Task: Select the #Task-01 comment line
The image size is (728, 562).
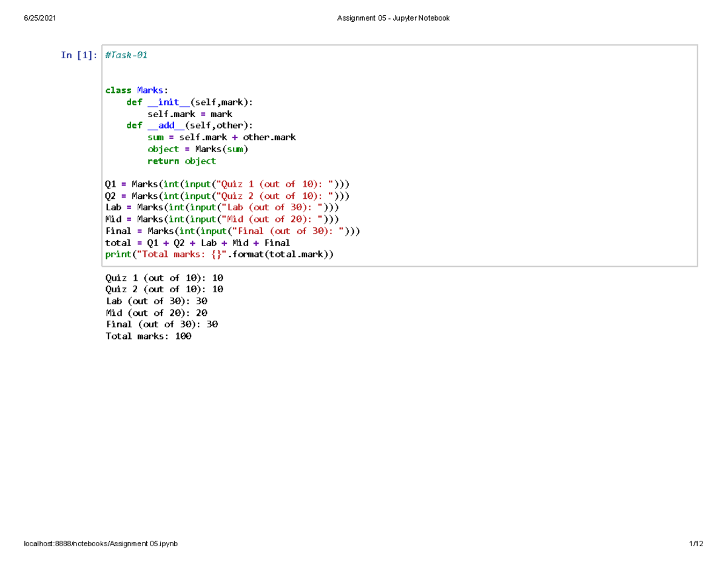Action: (126, 55)
